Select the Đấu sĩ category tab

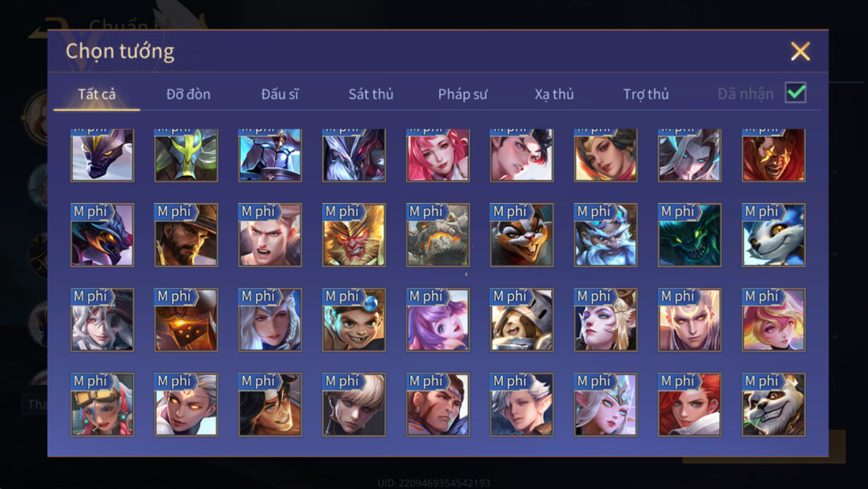point(280,94)
